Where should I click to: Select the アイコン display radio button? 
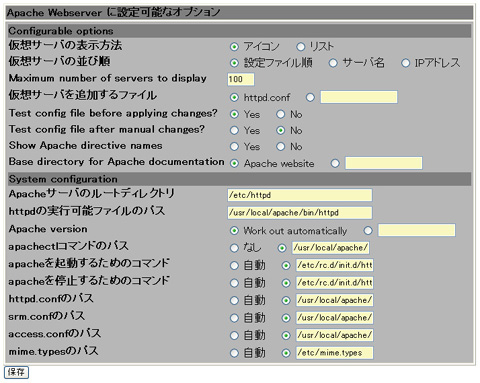point(234,47)
